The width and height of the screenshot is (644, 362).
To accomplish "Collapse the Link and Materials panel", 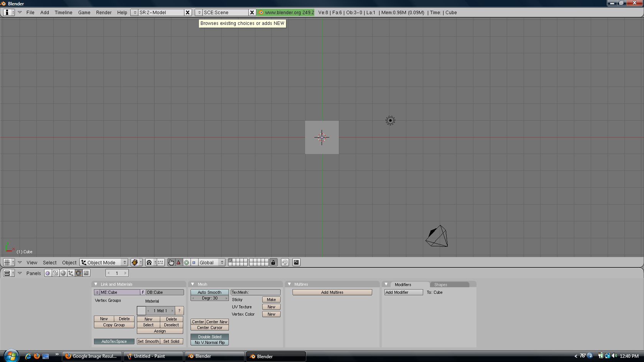I will 96,284.
